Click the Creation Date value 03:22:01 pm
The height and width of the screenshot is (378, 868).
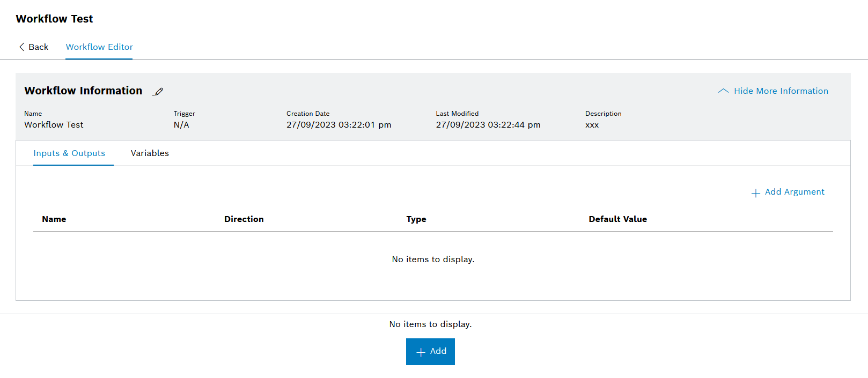tap(339, 125)
